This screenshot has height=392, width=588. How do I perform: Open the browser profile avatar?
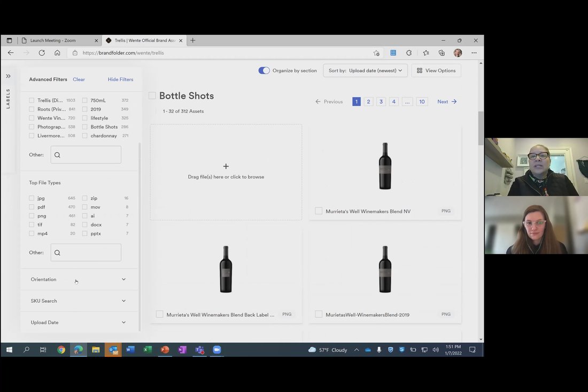(458, 53)
